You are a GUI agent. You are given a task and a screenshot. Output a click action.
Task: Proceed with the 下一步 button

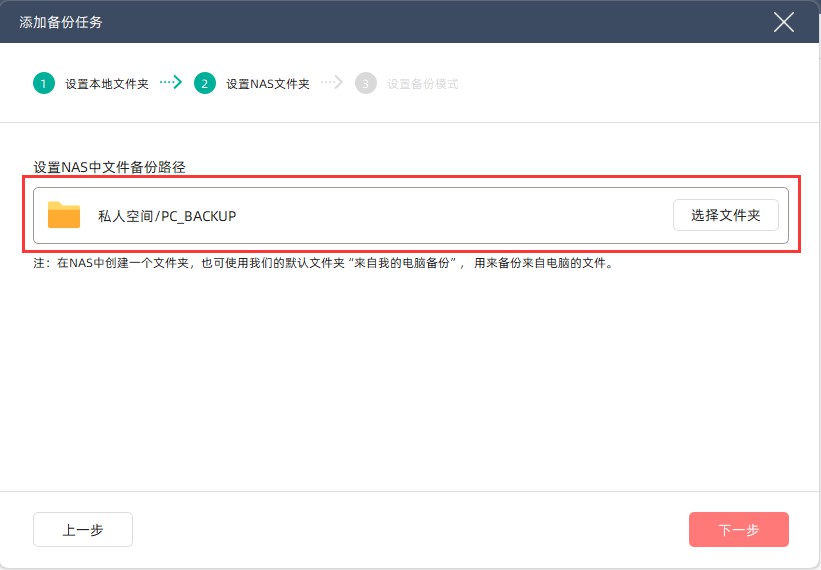click(x=738, y=530)
